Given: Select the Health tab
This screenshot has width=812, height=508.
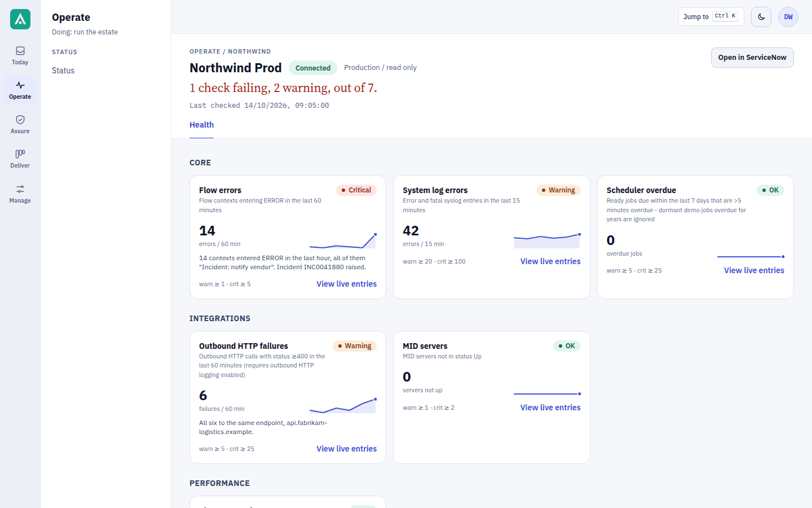Looking at the screenshot, I should (201, 125).
